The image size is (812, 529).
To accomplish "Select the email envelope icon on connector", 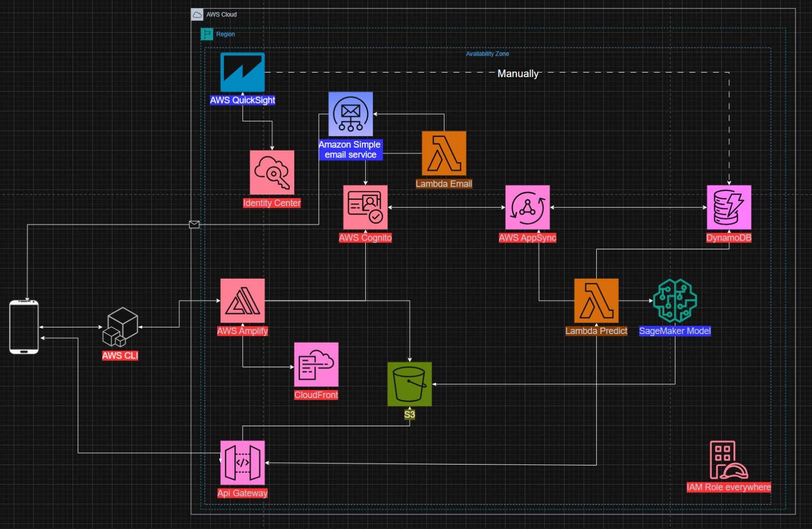I will tap(194, 224).
